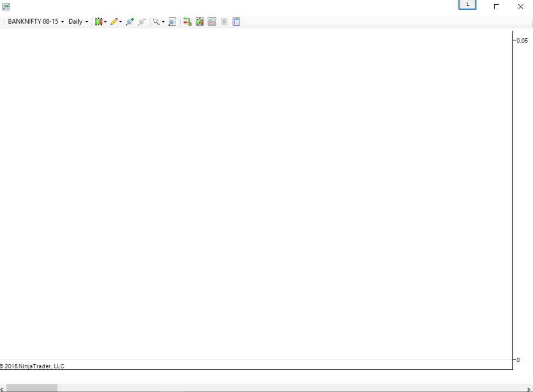This screenshot has width=533, height=392.
Task: Open the BANKNIFTY 08-15 instrument dropdown
Action: 36,21
